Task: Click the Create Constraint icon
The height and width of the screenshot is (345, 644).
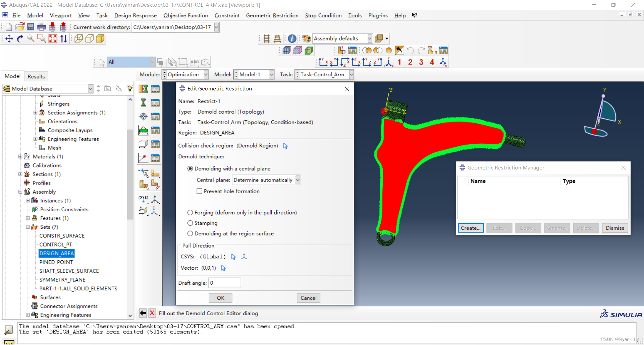Action: click(x=143, y=130)
